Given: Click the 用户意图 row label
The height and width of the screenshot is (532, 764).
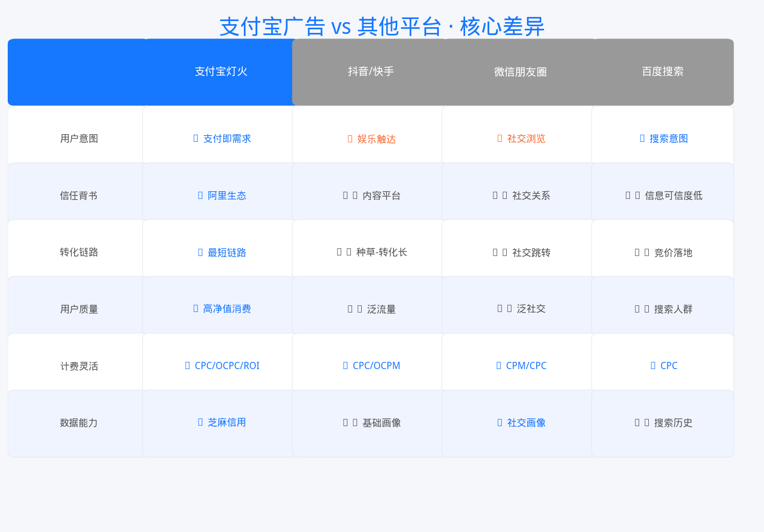Looking at the screenshot, I should click(79, 139).
